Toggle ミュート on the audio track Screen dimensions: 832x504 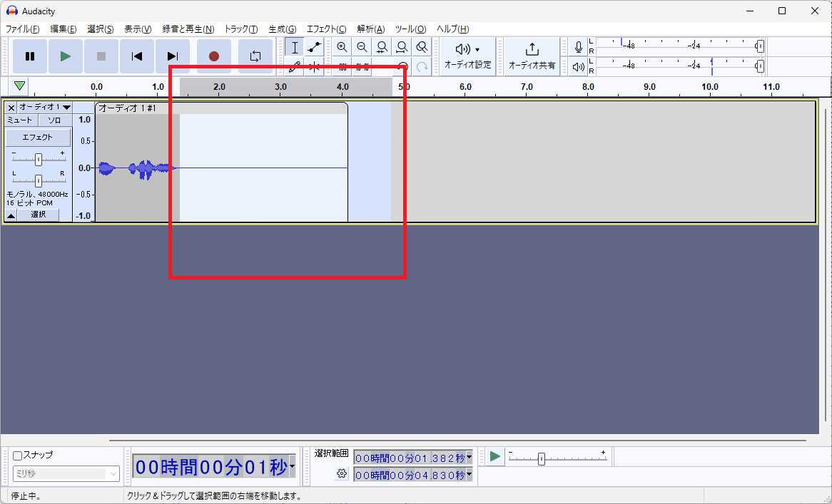coord(20,120)
